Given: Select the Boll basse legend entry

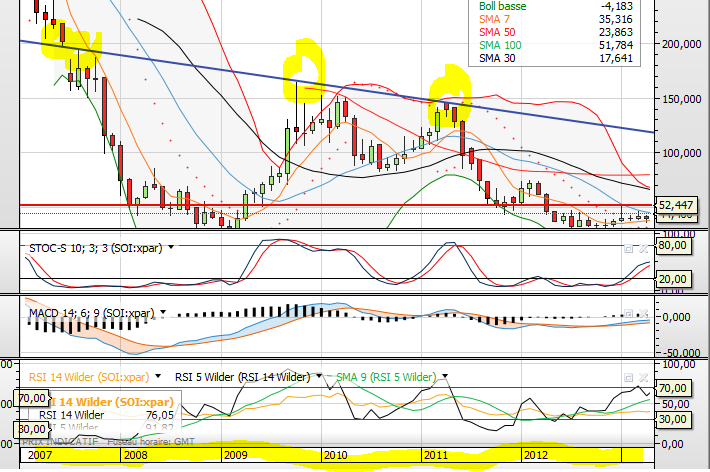Looking at the screenshot, I should point(503,6).
